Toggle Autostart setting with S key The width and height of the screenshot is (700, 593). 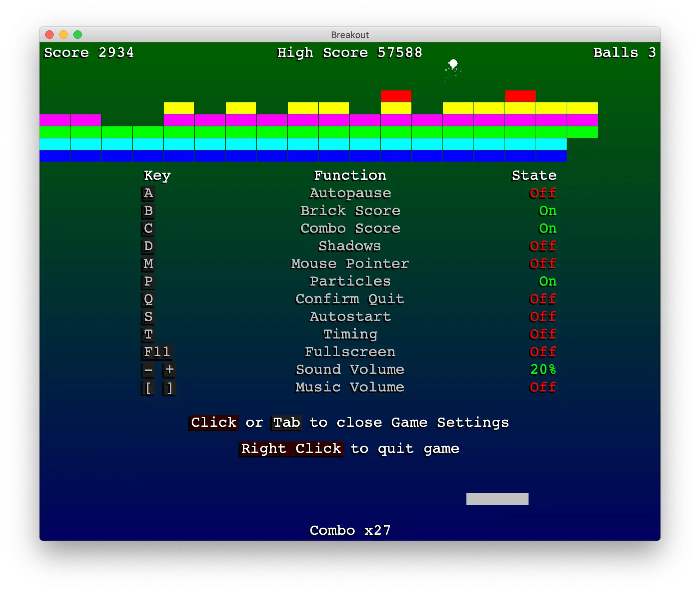coord(149,316)
